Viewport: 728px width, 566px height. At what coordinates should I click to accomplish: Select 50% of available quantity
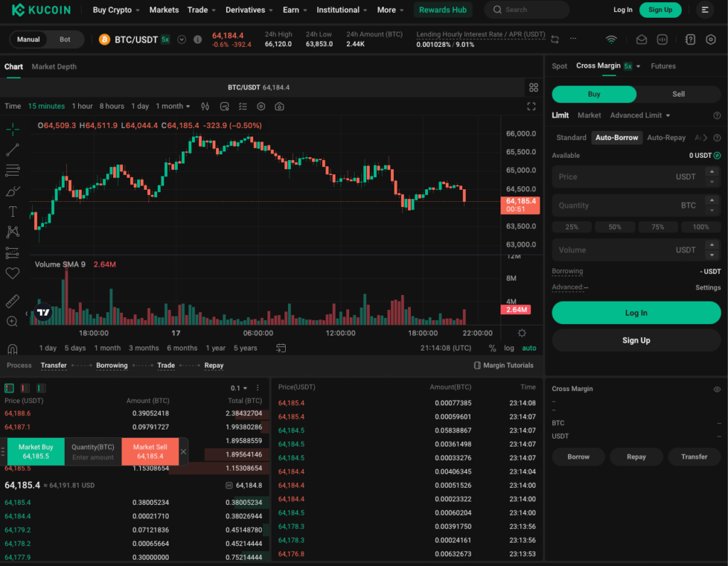(x=615, y=226)
